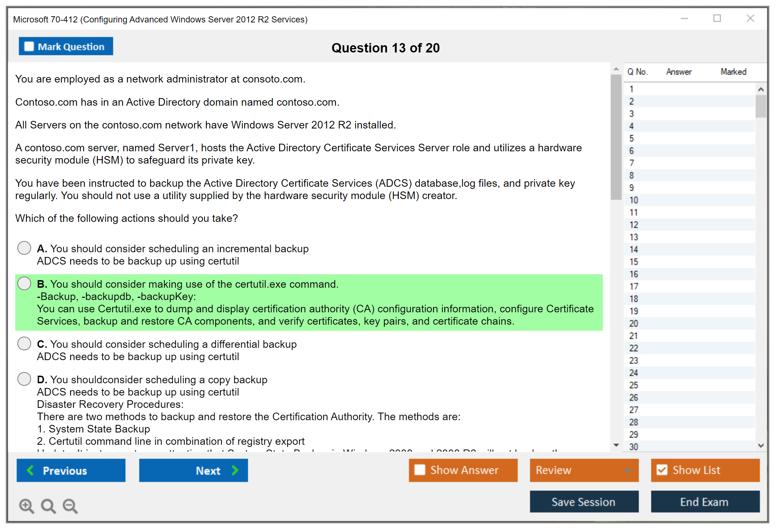Click the green left arrow on Previous
778x532 pixels.
pos(30,470)
